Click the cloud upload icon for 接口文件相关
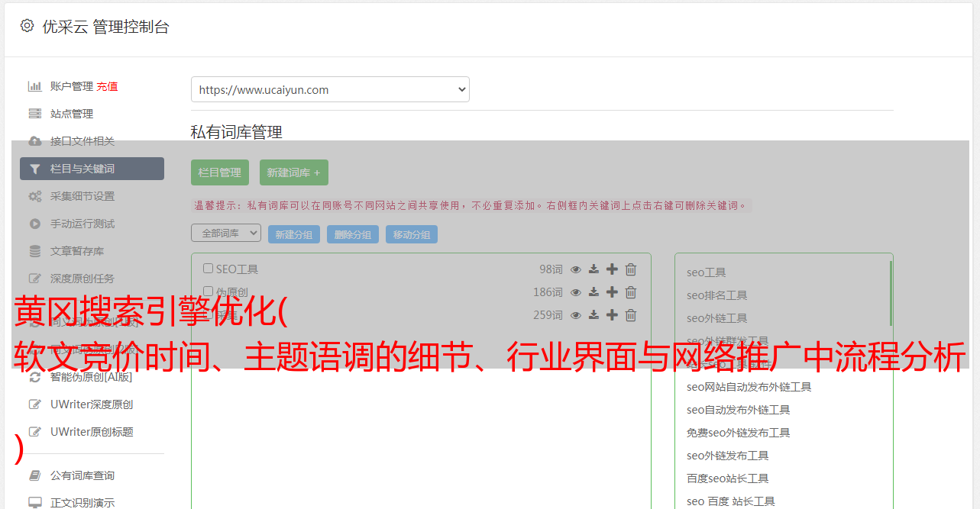980x509 pixels. pyautogui.click(x=34, y=141)
